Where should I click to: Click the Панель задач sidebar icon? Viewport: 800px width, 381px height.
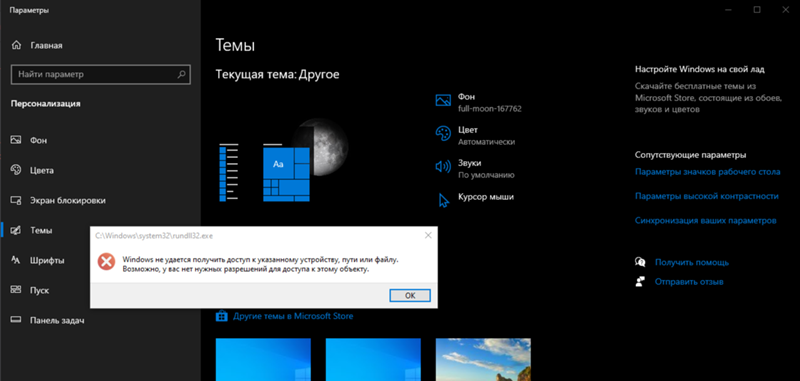(x=16, y=320)
